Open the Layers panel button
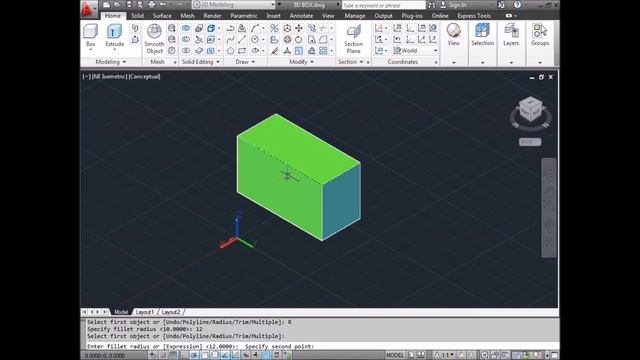Image resolution: width=640 pixels, height=360 pixels. (511, 35)
